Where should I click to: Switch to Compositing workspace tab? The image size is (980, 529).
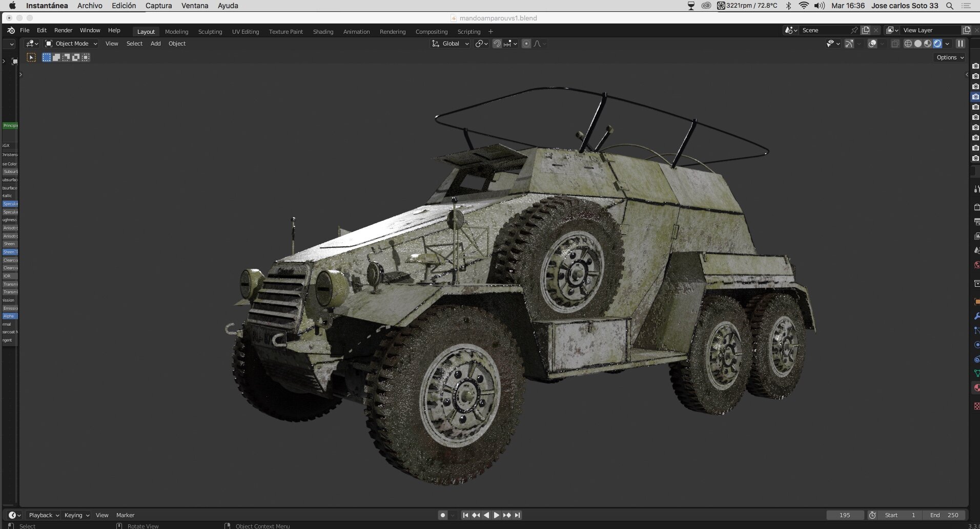(x=432, y=32)
